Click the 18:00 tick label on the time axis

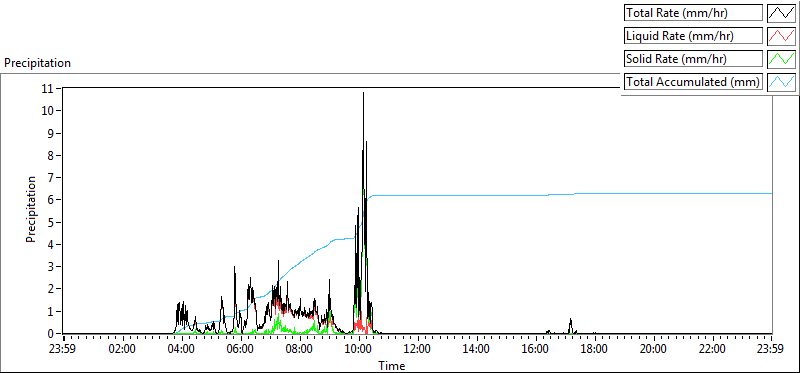pyautogui.click(x=594, y=350)
